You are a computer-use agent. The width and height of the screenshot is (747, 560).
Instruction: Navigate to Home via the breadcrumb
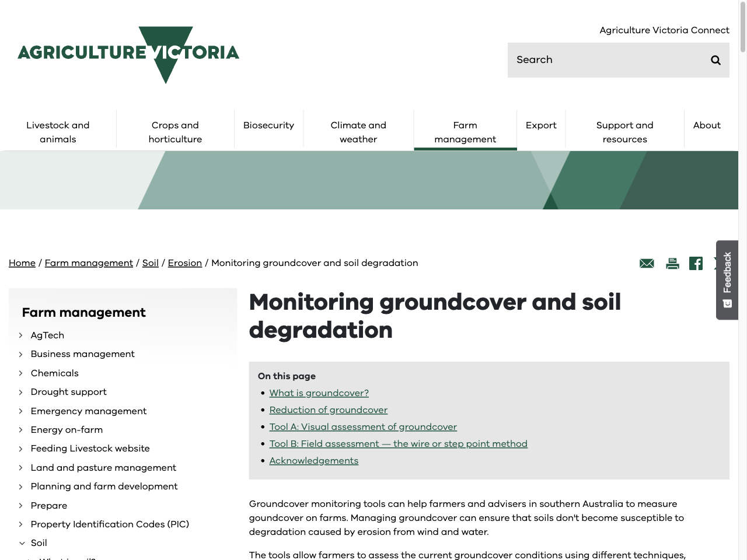(22, 263)
